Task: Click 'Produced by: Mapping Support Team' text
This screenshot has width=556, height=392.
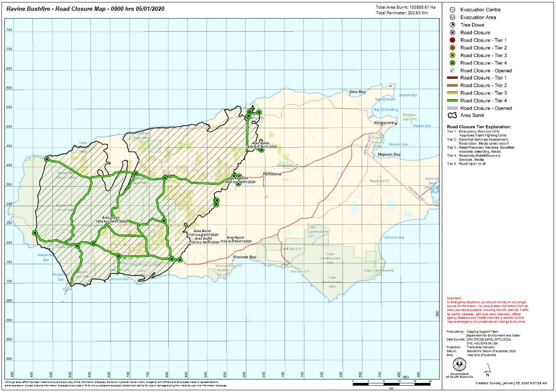Action: 472,331
